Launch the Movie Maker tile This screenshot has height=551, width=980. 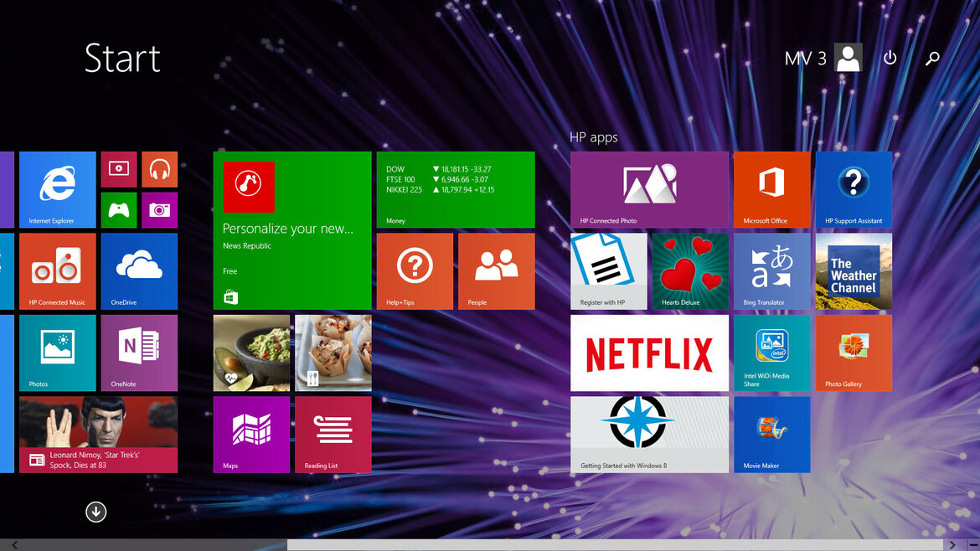click(772, 435)
